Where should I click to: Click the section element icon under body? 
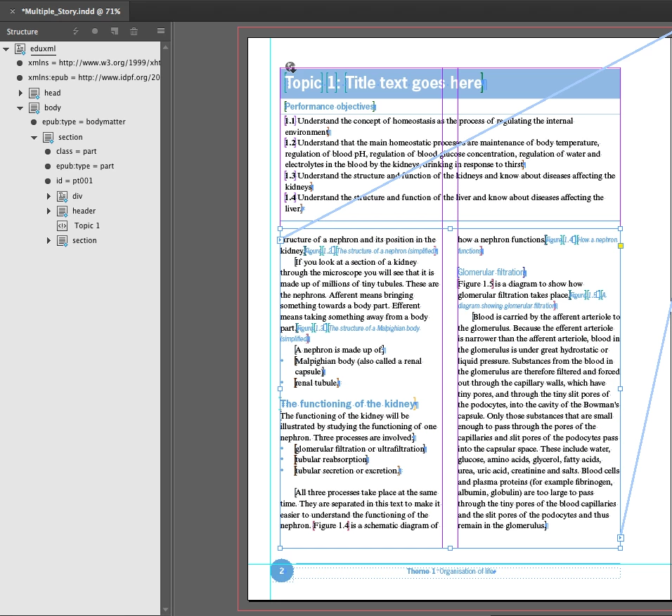pos(49,137)
